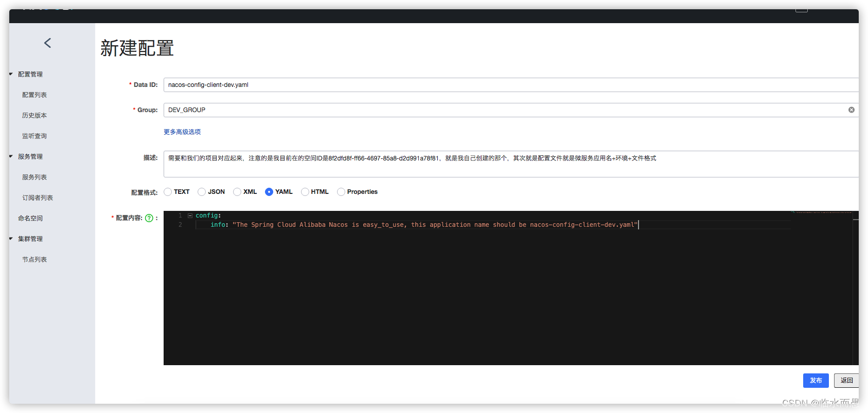Open 命名空间 in the sidebar
Image resolution: width=868 pixels, height=413 pixels.
(x=30, y=218)
